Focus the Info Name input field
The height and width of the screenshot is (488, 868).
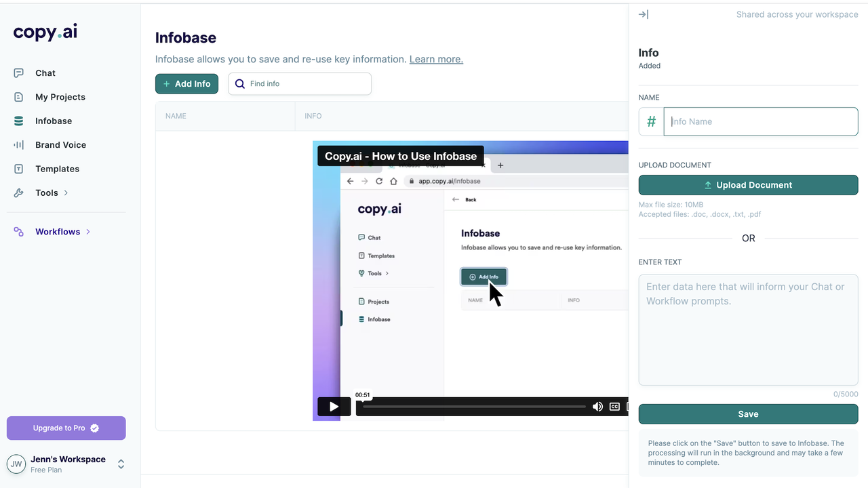(x=760, y=122)
